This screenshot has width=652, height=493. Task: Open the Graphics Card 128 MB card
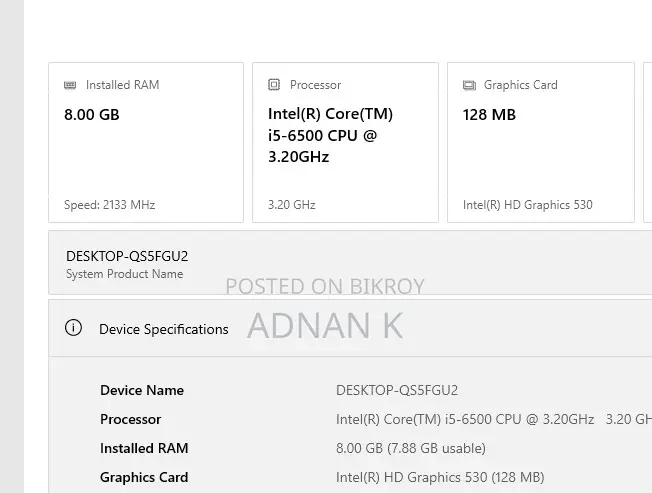point(541,143)
